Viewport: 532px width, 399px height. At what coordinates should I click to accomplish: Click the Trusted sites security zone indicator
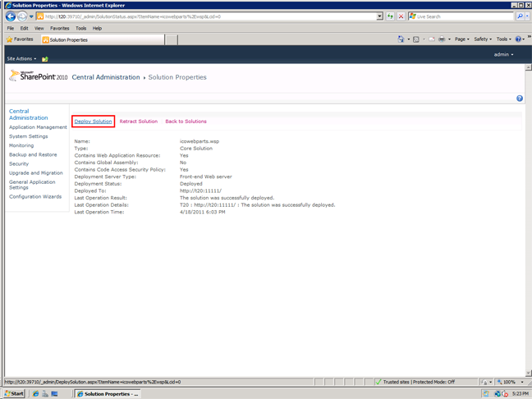click(415, 382)
